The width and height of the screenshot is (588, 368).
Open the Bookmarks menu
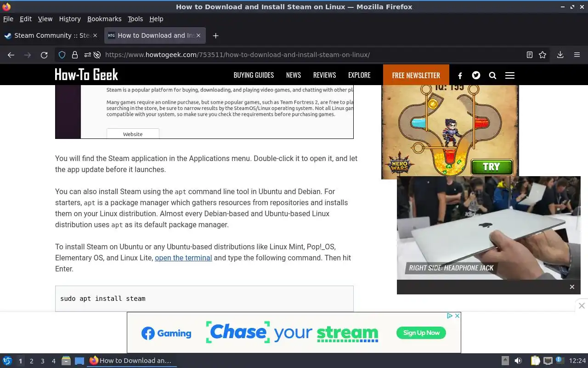104,19
